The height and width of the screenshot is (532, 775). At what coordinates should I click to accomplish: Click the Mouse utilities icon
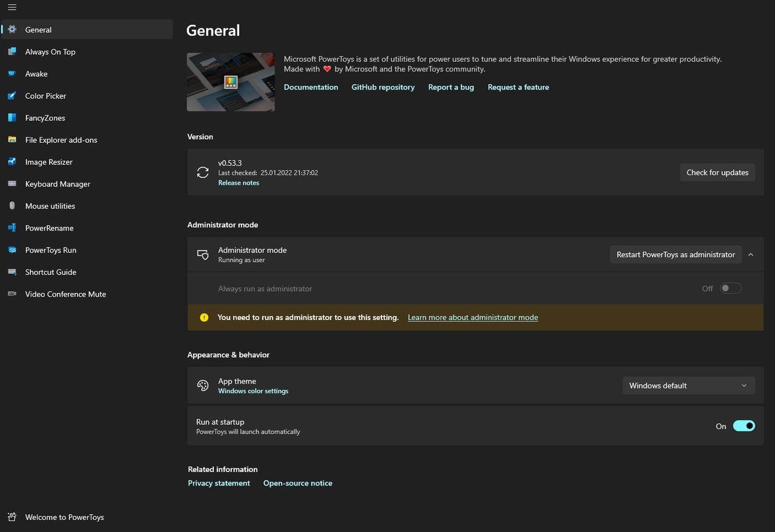12,206
